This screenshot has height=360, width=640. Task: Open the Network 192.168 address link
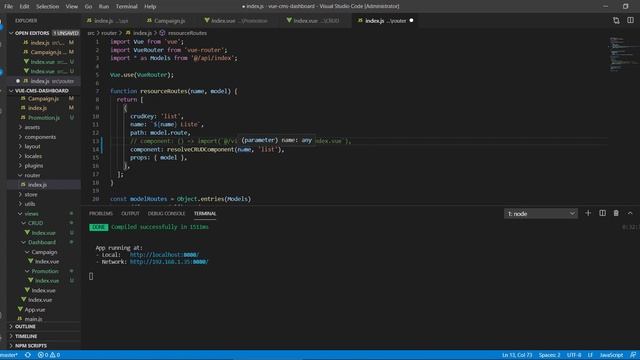click(169, 262)
